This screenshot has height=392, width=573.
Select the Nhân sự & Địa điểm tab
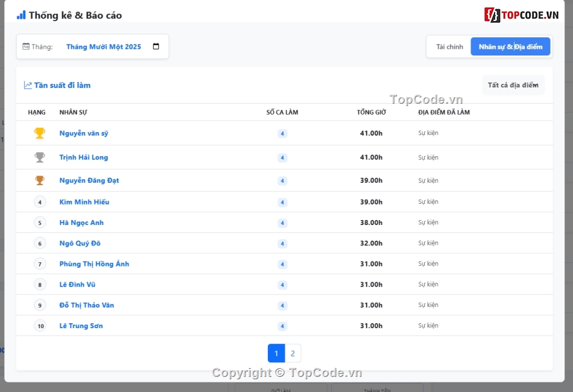pos(510,46)
